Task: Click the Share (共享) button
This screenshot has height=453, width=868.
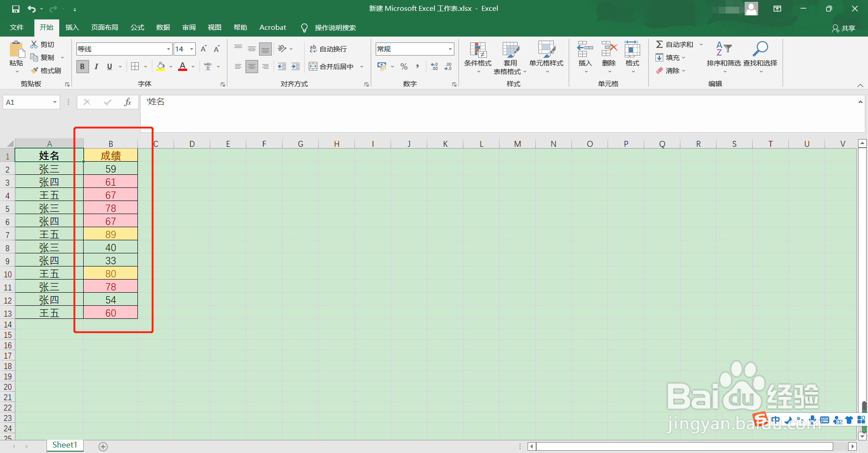Action: 844,28
